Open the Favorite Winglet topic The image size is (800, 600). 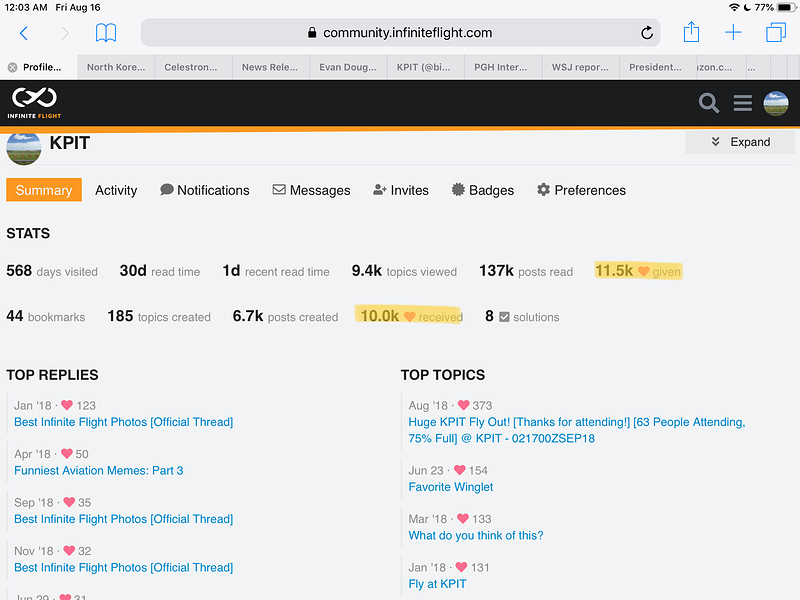coord(451,487)
